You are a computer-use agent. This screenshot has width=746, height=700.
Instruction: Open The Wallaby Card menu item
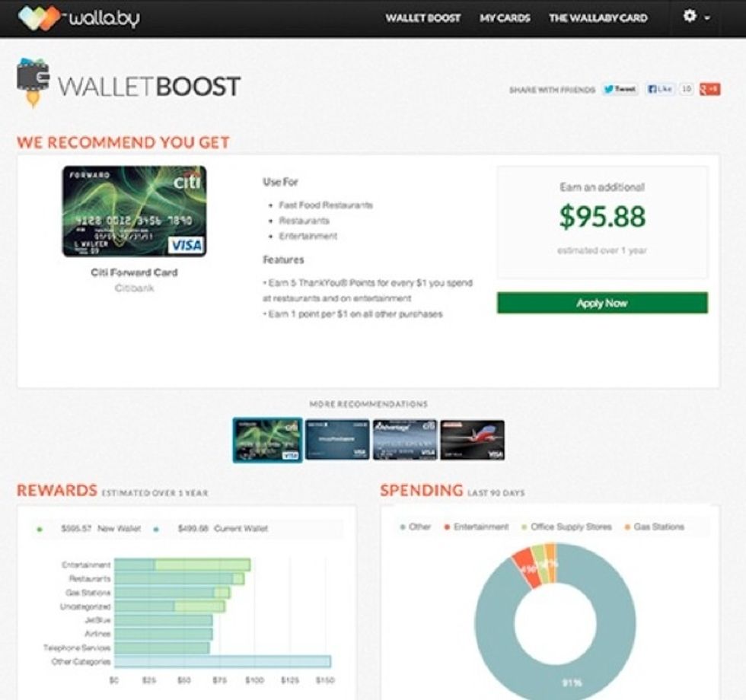pos(598,18)
